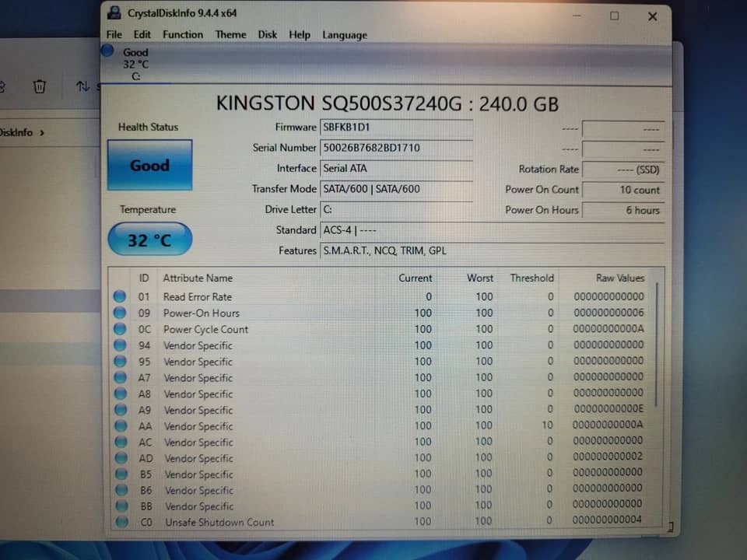Image resolution: width=747 pixels, height=560 pixels.
Task: Click the Attribute Name column header
Action: tap(198, 278)
